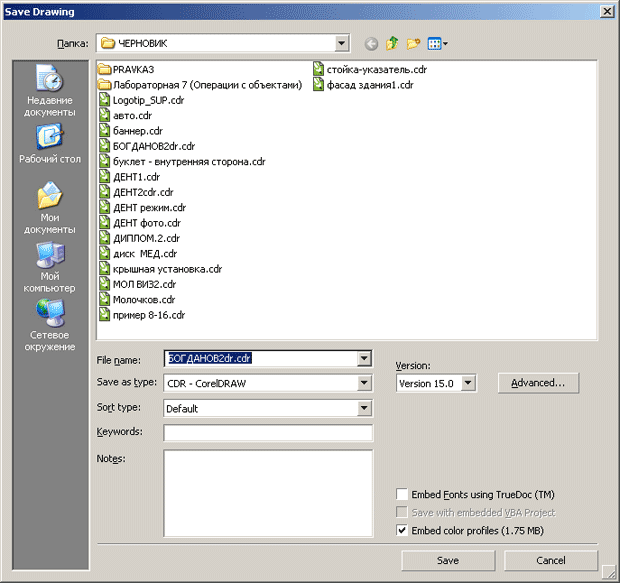Screen dimensions: 620x583
Task: Expand the Папка folder dropdown
Action: point(341,43)
